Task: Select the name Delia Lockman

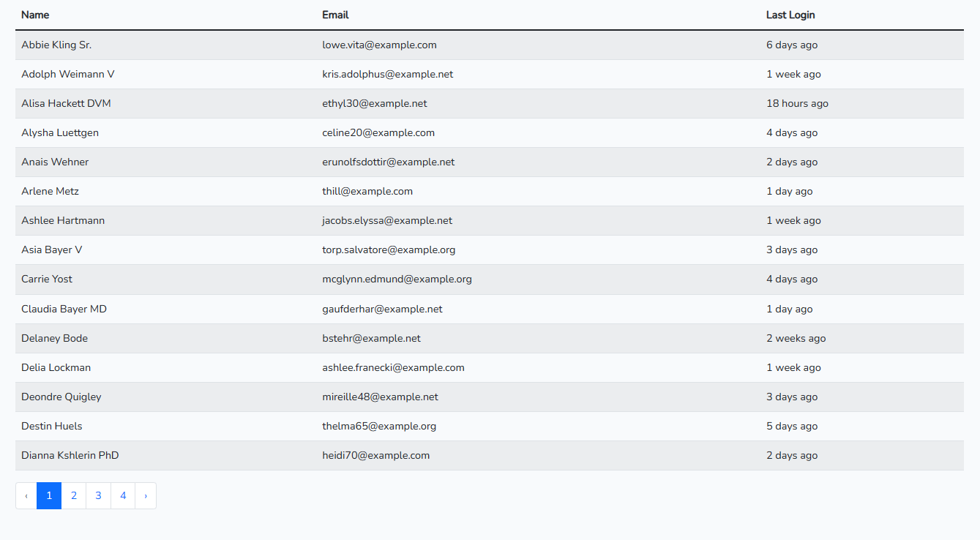Action: (56, 367)
